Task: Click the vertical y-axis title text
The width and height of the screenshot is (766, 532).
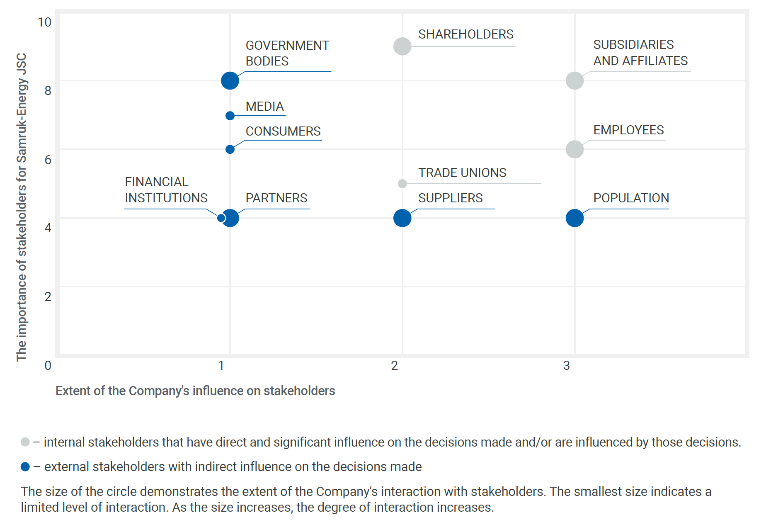Action: coord(22,207)
